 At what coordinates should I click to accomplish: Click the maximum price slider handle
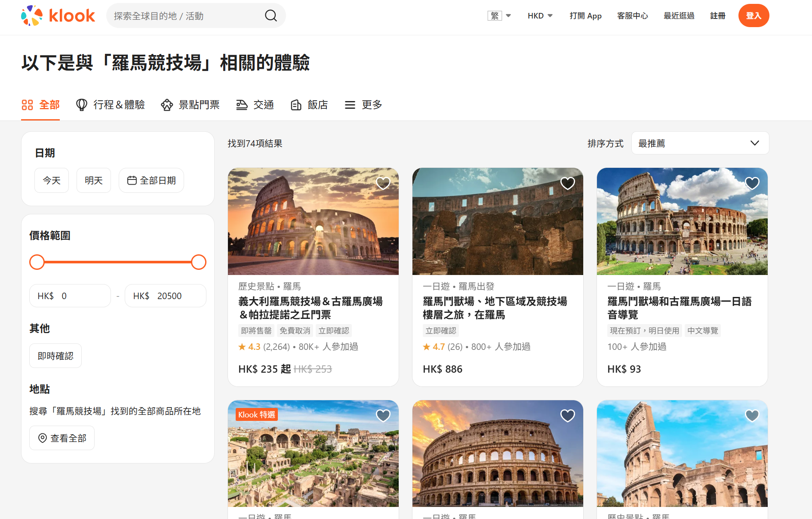click(x=199, y=262)
